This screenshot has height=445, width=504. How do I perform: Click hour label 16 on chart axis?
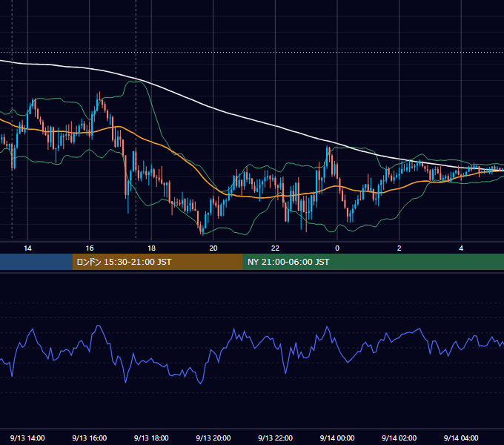click(90, 248)
